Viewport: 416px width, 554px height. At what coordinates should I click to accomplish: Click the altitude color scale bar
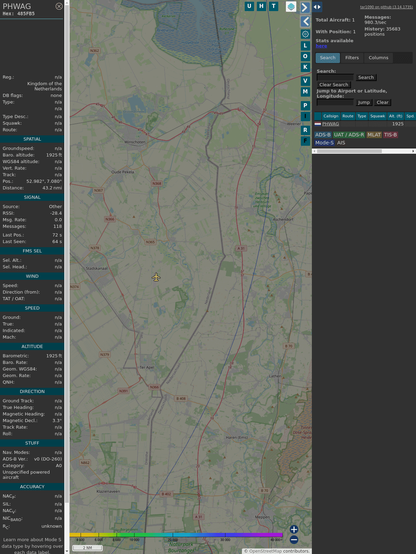click(x=176, y=535)
